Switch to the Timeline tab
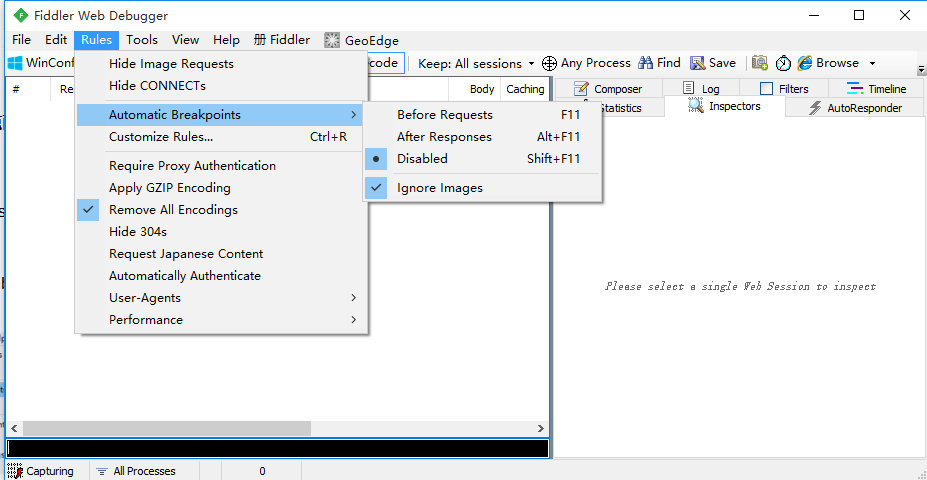Screen dimensions: 927x480 (876, 89)
